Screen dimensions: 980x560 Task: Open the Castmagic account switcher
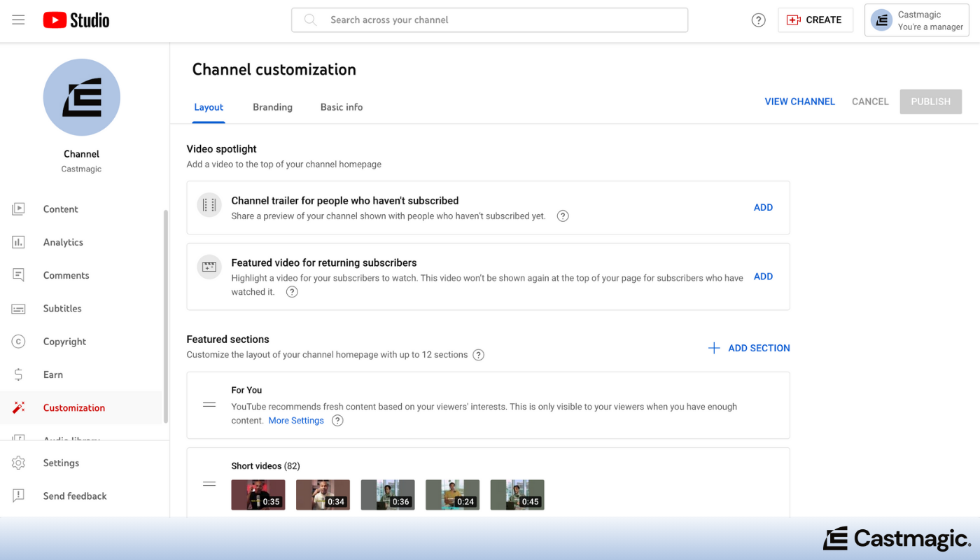(x=916, y=20)
